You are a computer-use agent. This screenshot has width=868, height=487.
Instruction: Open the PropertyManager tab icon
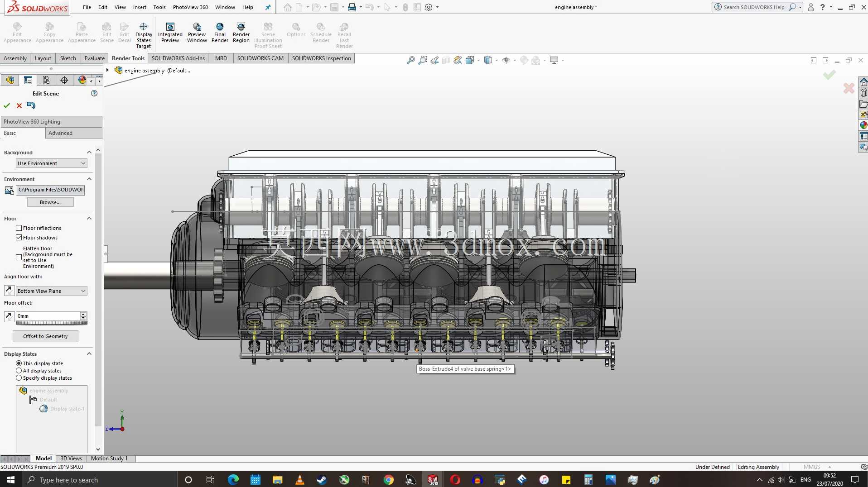coord(28,80)
